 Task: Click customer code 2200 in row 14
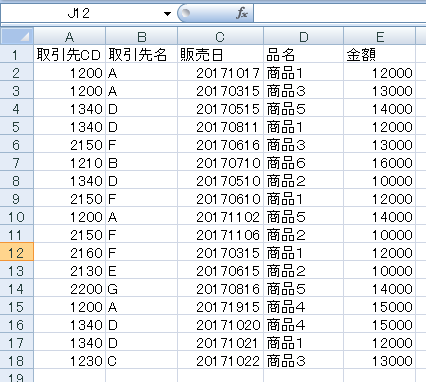(x=70, y=289)
